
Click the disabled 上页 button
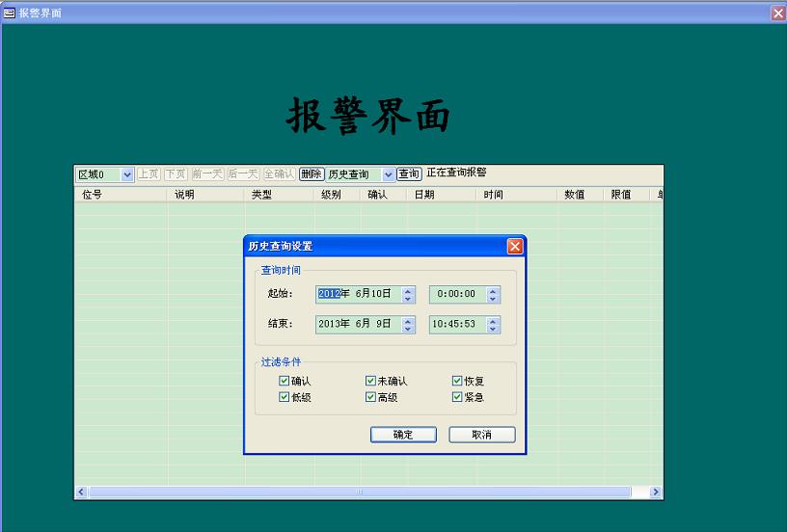(149, 174)
